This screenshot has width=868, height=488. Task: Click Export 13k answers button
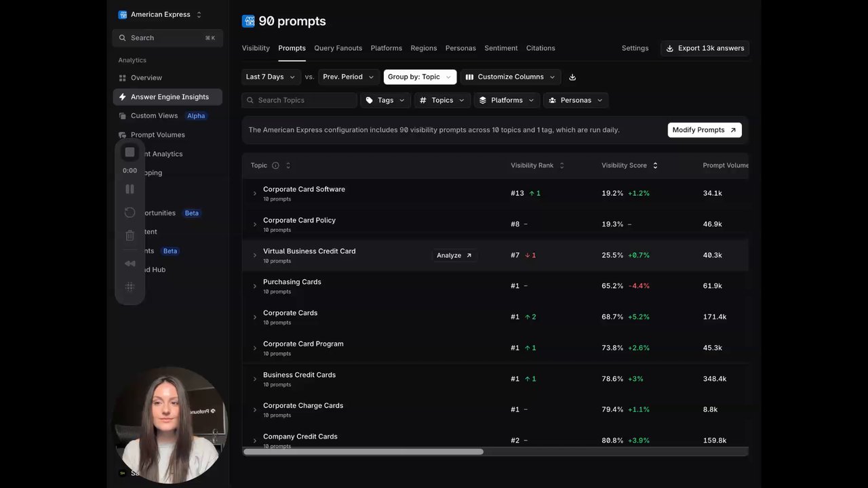tap(705, 48)
